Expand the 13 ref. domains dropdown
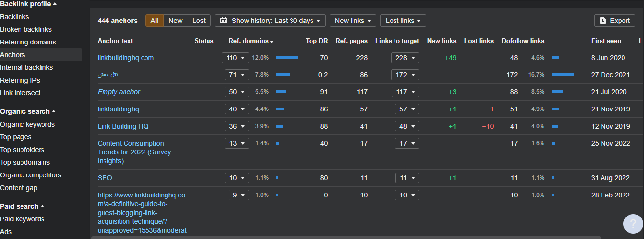 point(237,143)
